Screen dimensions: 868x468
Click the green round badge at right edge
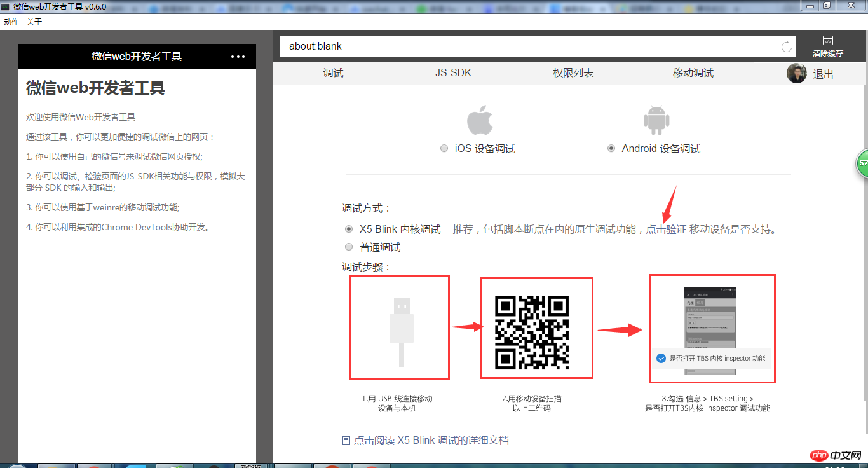[862, 163]
